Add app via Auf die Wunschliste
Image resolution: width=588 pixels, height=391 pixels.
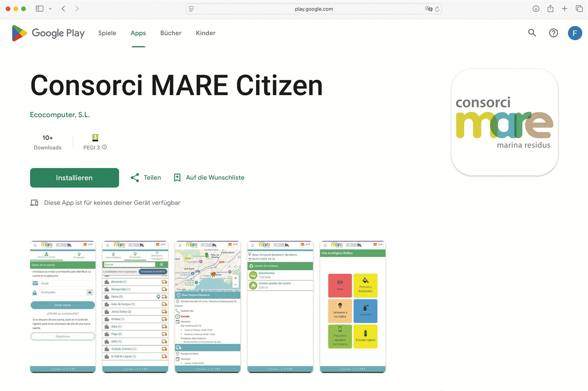click(x=209, y=178)
